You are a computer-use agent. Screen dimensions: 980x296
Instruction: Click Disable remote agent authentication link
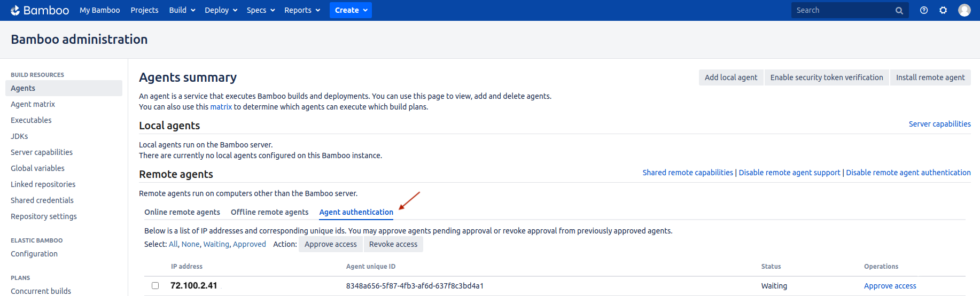[x=908, y=173]
